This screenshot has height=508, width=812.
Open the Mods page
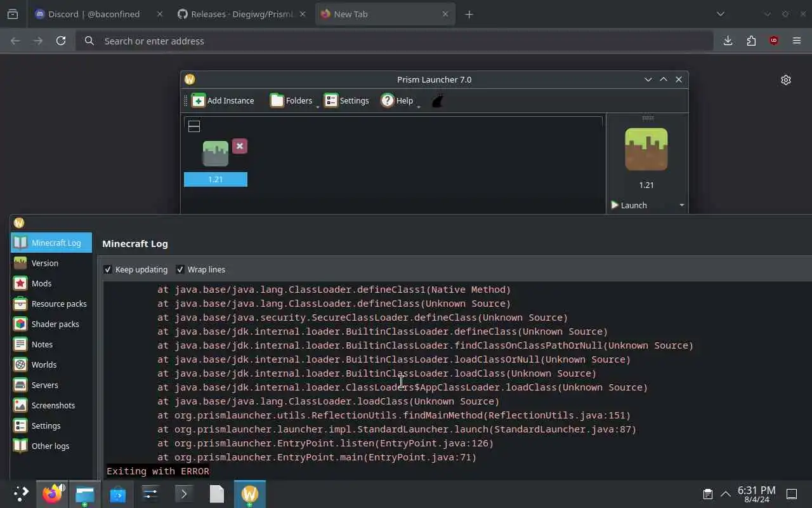[x=51, y=283]
